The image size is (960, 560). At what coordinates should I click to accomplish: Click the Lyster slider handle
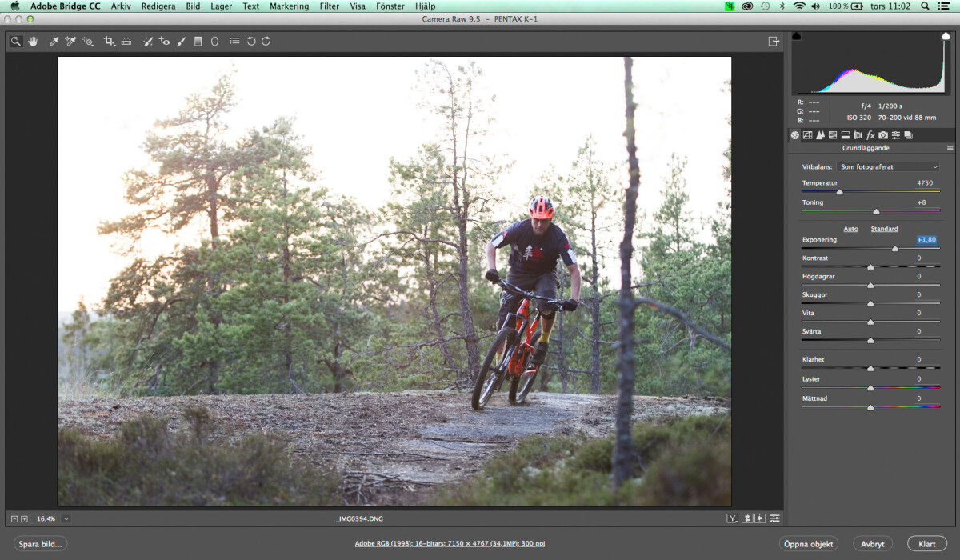pos(870,387)
